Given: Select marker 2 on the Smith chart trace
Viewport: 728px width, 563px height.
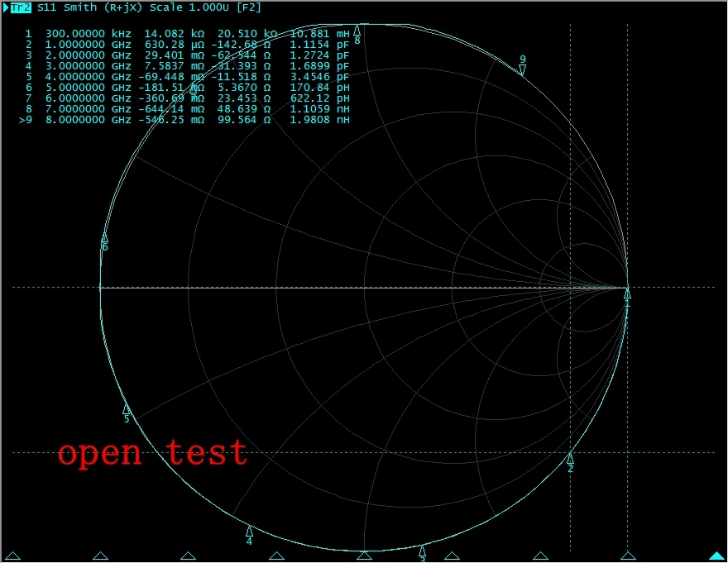Looking at the screenshot, I should click(570, 464).
